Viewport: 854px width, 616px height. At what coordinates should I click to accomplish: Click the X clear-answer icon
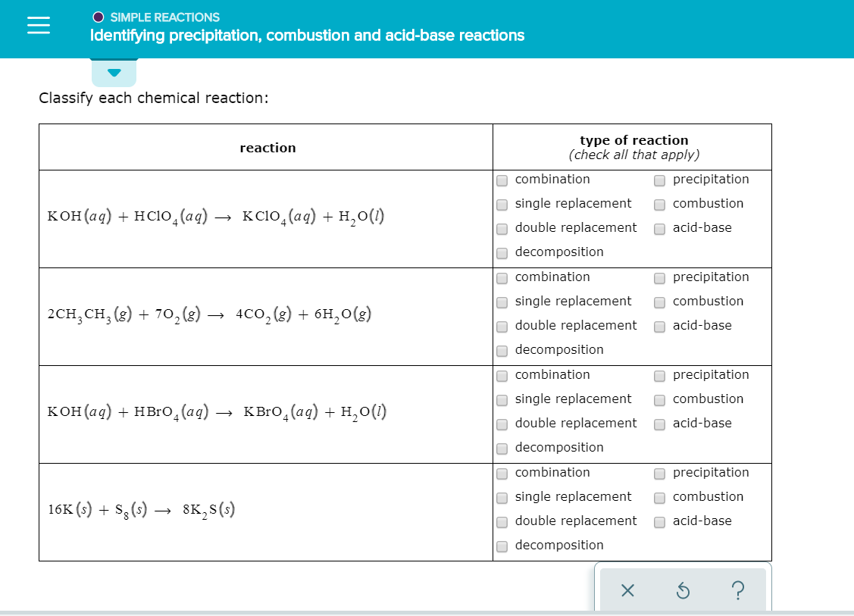[627, 591]
